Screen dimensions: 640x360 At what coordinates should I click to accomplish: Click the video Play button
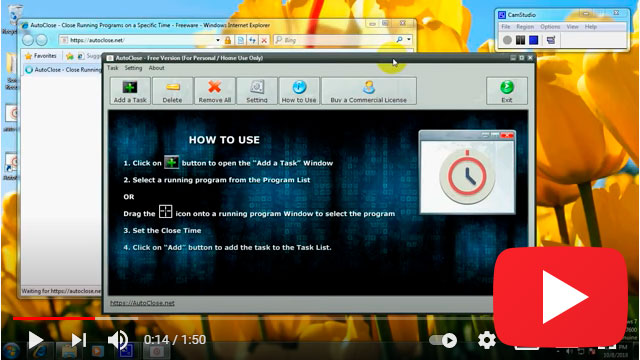click(36, 340)
